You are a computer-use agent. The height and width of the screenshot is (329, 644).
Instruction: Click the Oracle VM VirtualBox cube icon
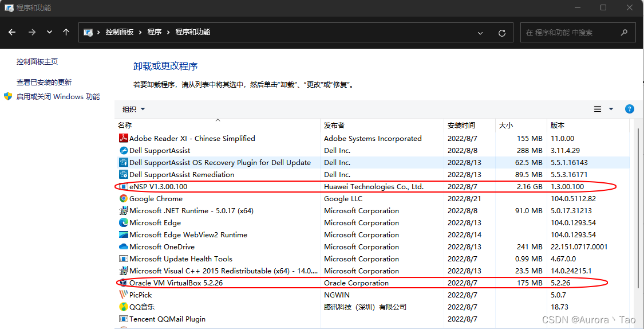(124, 283)
